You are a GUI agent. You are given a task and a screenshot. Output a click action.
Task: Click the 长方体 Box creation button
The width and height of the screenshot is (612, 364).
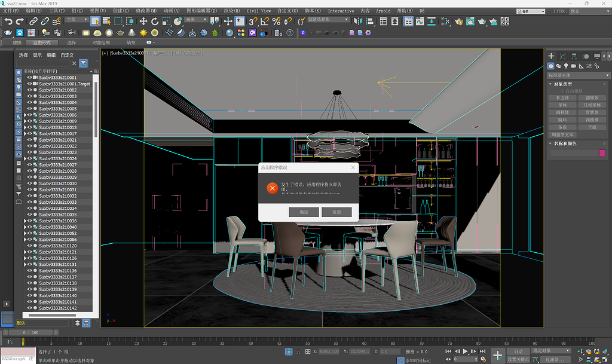[x=563, y=97]
